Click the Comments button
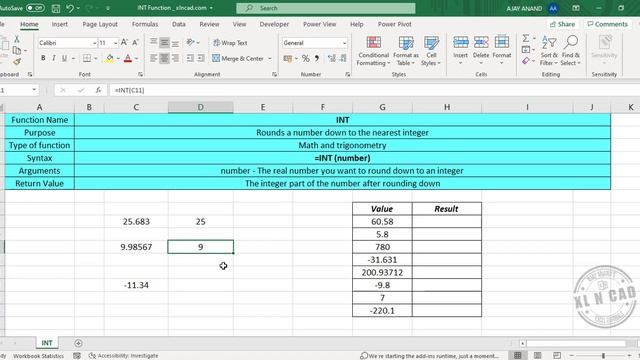This screenshot has height=360, width=640. (607, 24)
